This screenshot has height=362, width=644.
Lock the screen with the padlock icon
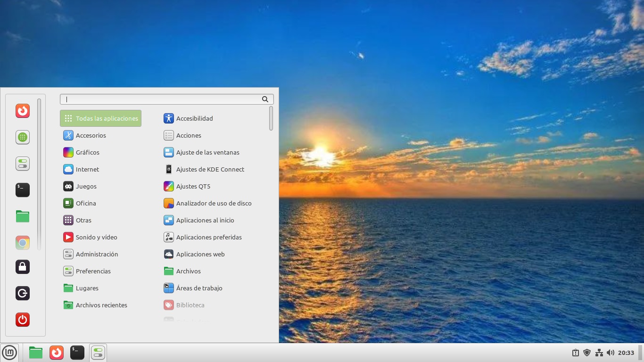tap(23, 267)
